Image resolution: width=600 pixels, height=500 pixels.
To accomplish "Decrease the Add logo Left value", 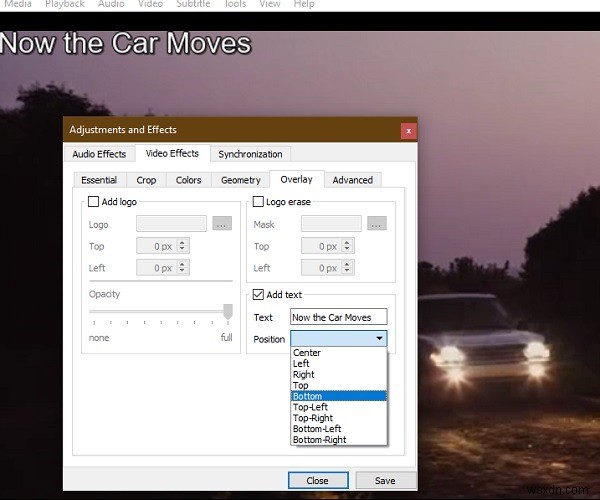I will tap(182, 271).
